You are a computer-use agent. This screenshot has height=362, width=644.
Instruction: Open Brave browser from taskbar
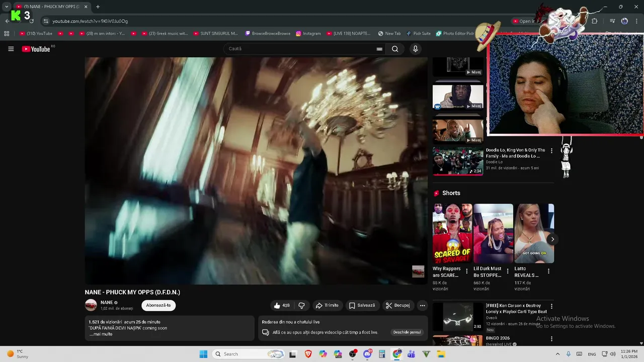pyautogui.click(x=308, y=354)
